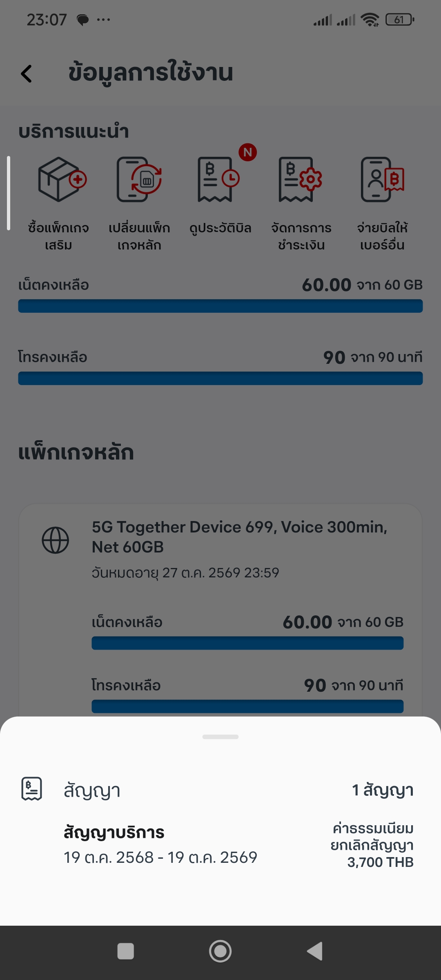
Task: Tap the bottom sheet drag handle
Action: [x=220, y=737]
